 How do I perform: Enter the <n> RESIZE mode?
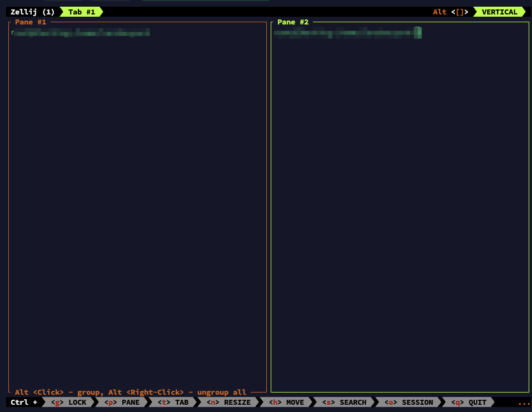coord(228,402)
